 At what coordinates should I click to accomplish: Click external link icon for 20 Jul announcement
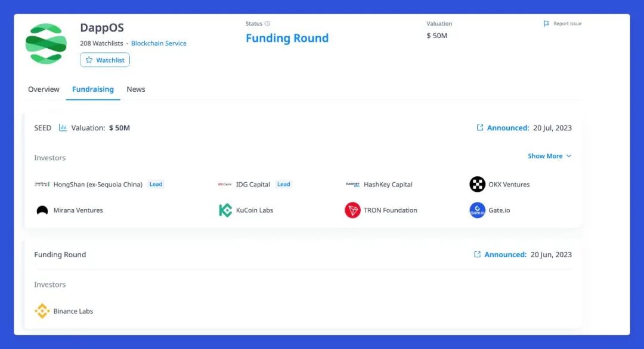pos(479,127)
